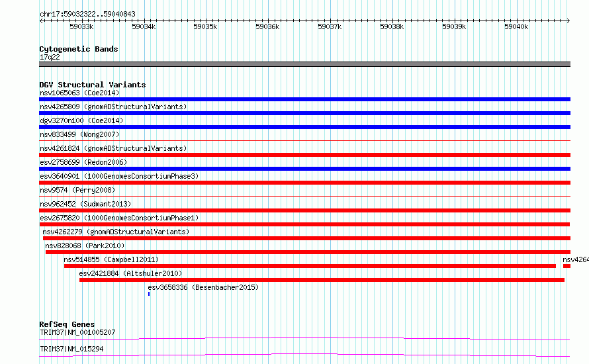This screenshot has width=589, height=364.
Task: Select the red bar for esv2675820
Action: tap(304, 224)
